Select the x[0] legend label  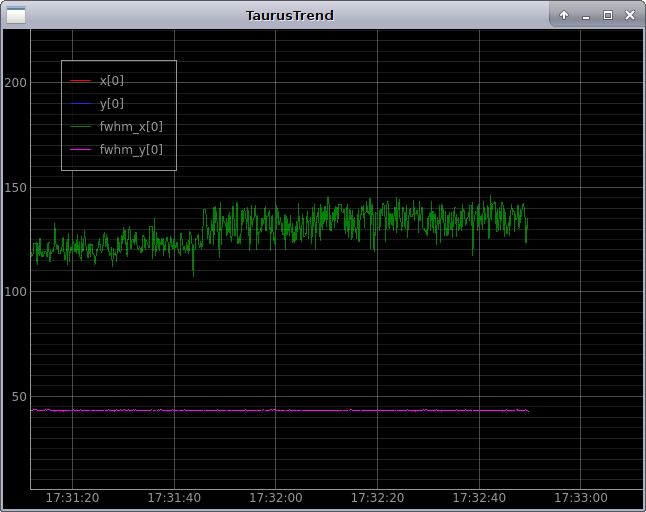pyautogui.click(x=112, y=81)
